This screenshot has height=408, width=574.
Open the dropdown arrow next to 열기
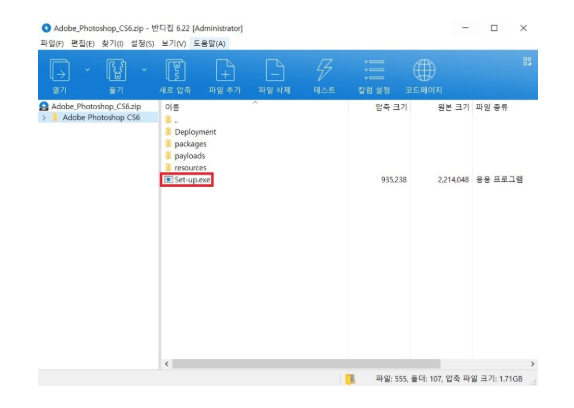(87, 70)
